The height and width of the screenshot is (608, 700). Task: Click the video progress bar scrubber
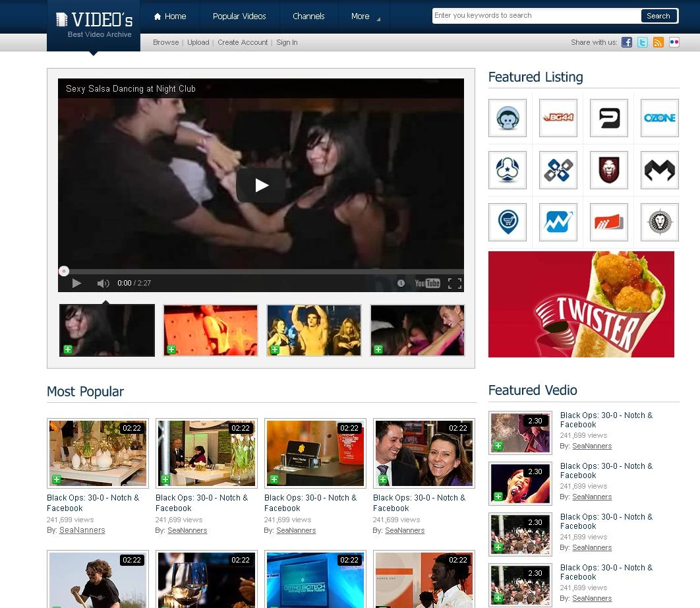[64, 271]
